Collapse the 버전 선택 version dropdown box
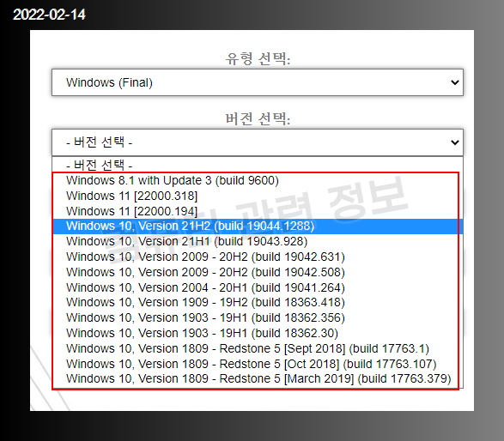Viewport: 504px width, 441px height. pos(257,142)
